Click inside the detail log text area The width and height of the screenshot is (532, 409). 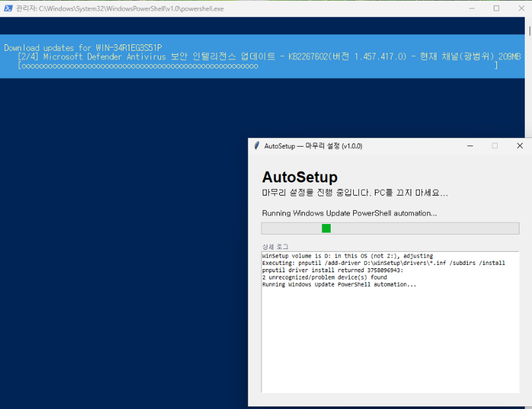(x=390, y=322)
